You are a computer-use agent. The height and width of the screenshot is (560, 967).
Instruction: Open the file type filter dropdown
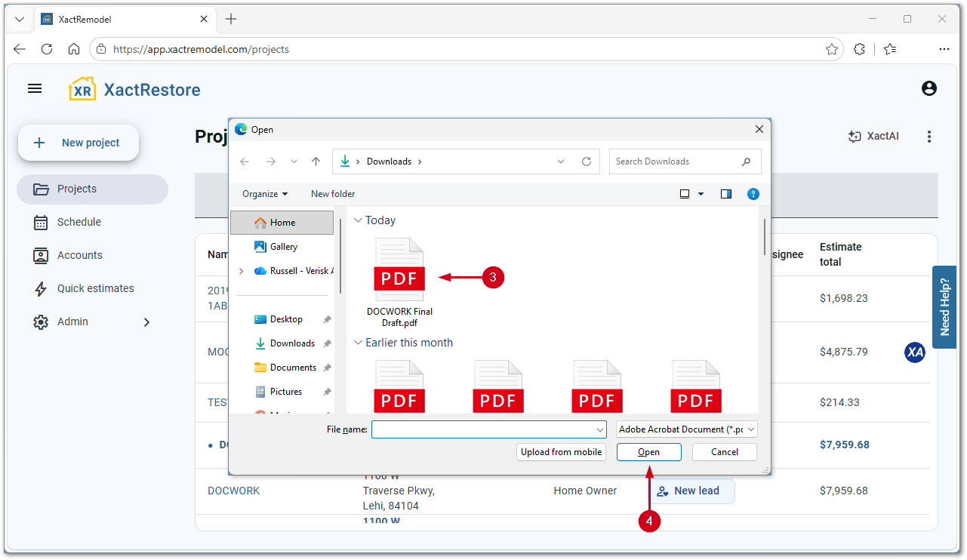coord(687,429)
